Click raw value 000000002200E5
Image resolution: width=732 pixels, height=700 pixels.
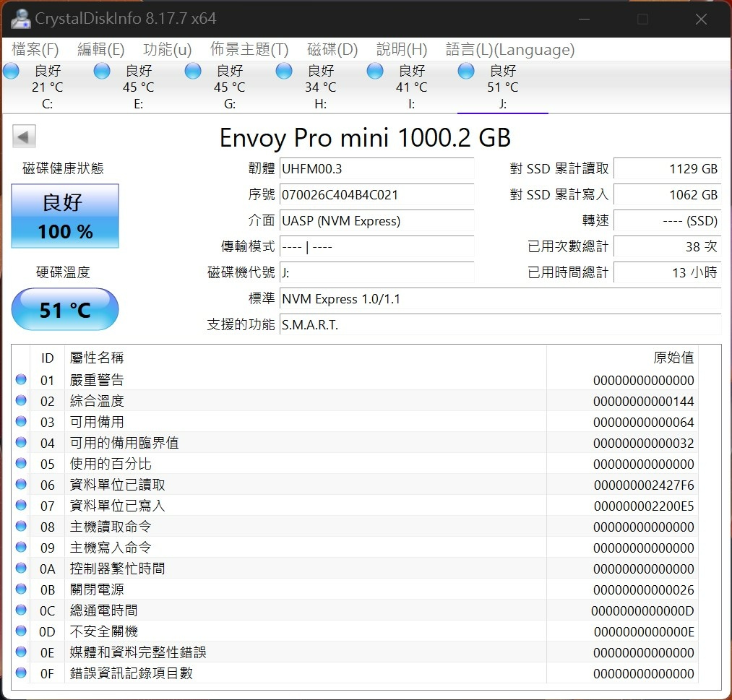[x=644, y=506]
